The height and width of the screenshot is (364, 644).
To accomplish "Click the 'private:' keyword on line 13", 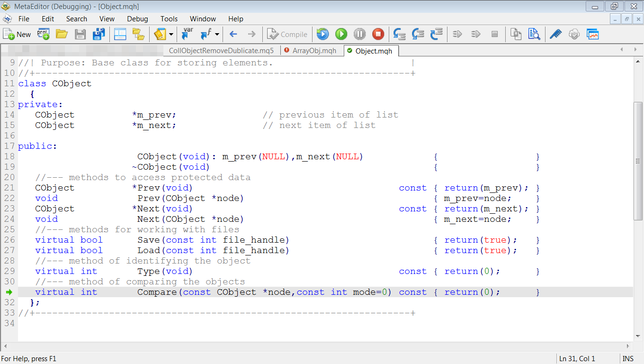I will pos(40,104).
